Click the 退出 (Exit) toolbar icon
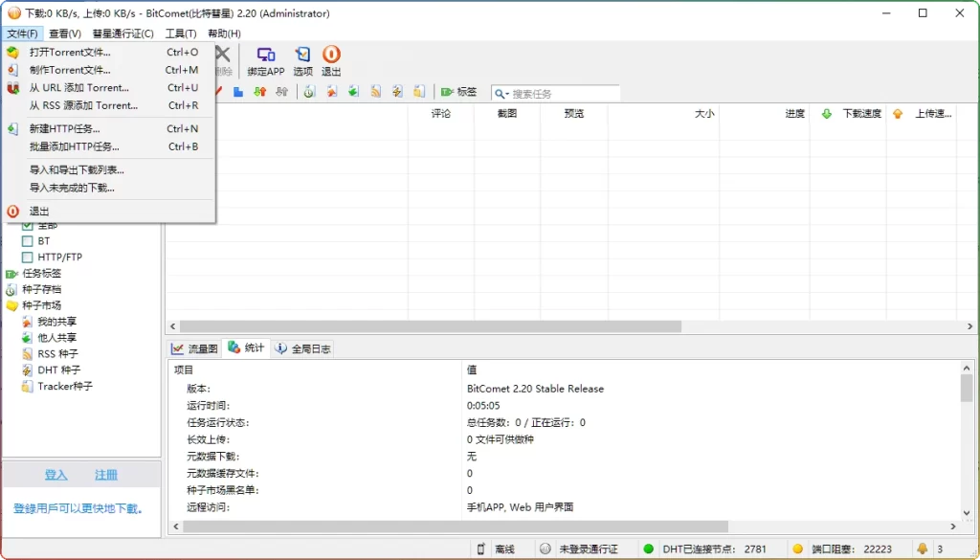Screen dimensions: 980x560 [x=331, y=59]
